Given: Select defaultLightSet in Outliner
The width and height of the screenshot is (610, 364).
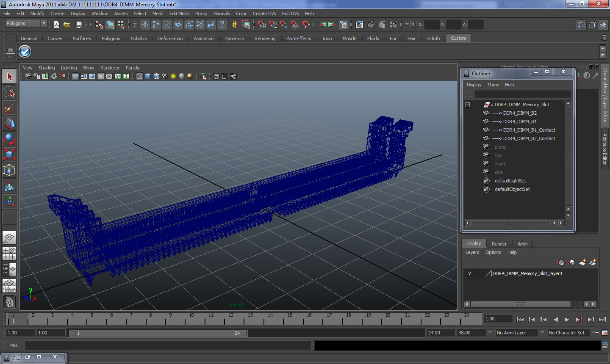Looking at the screenshot, I should (510, 181).
